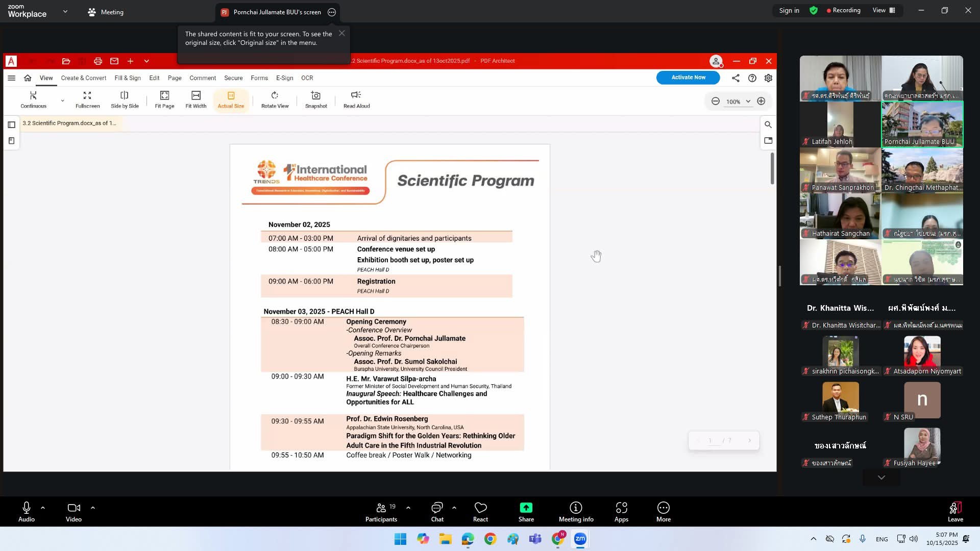980x551 pixels.
Task: Expand more participants chevron below gallery
Action: 881,478
